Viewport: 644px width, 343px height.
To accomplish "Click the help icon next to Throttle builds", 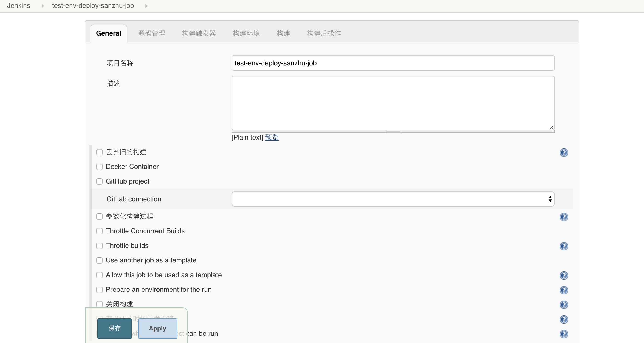I will tap(564, 246).
